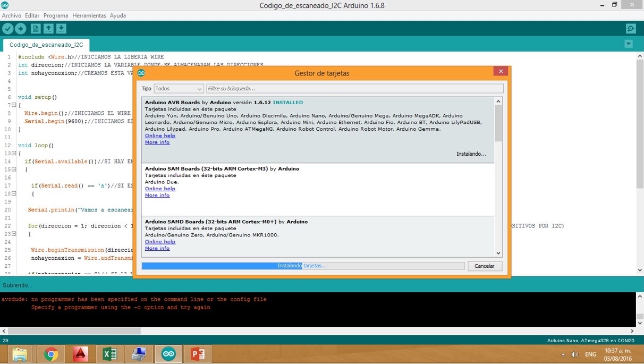This screenshot has width=644, height=364.
Task: Click the board list scrollbar up arrow
Action: click(498, 101)
